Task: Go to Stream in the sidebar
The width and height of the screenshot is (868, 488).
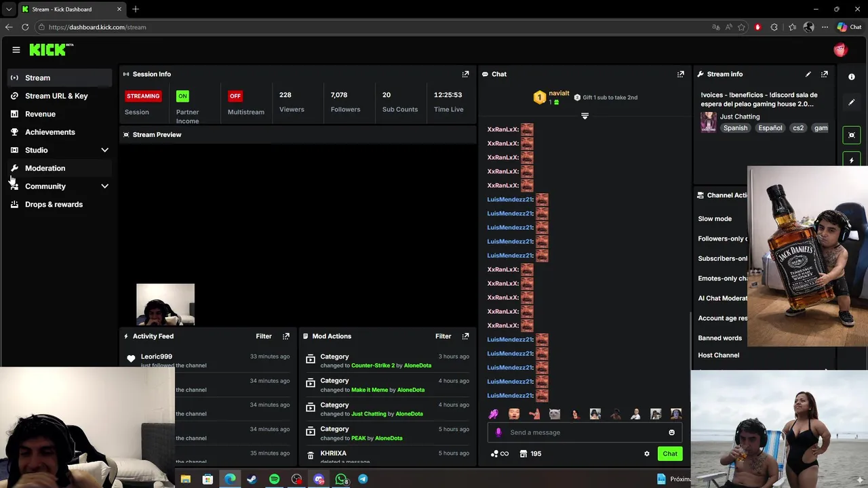Action: pyautogui.click(x=60, y=78)
